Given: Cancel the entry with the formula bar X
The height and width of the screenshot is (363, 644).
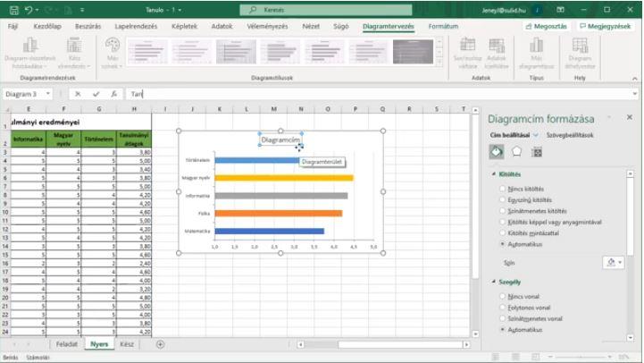Looking at the screenshot, I should 79,94.
